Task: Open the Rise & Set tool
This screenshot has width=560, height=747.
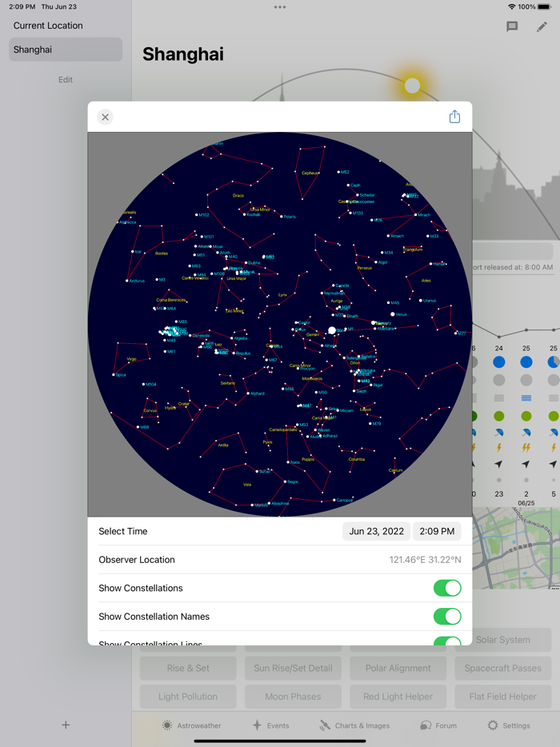Action: click(188, 668)
